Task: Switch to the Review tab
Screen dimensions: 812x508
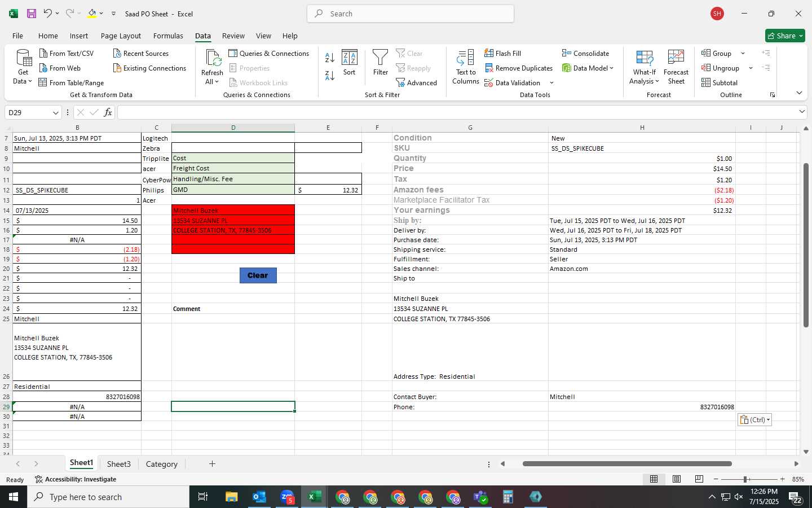Action: (x=233, y=36)
